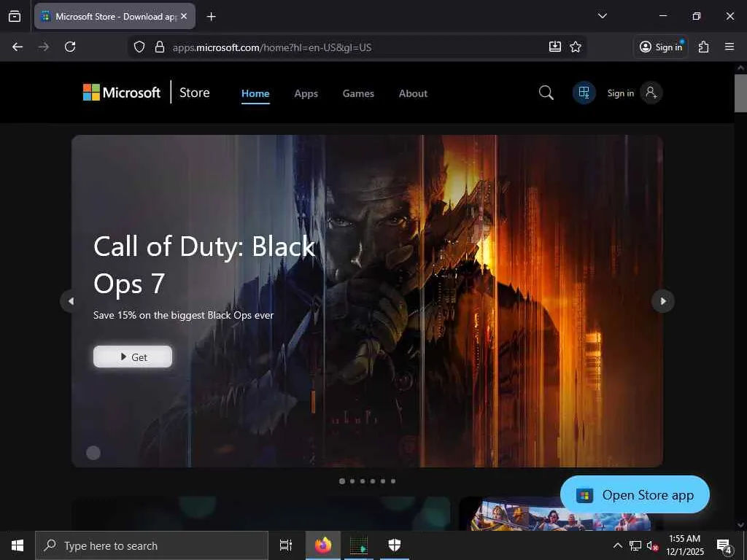The width and height of the screenshot is (747, 560).
Task: Click the padlock site info icon
Action: [x=160, y=47]
